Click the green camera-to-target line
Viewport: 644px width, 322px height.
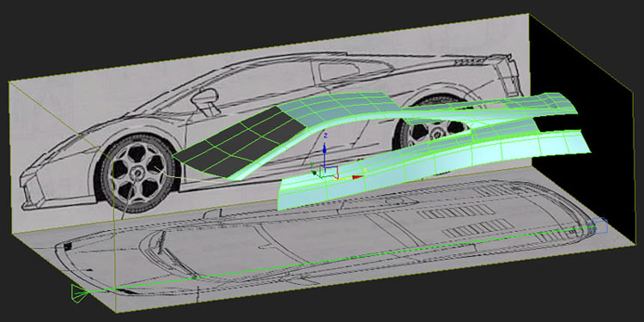(337, 259)
